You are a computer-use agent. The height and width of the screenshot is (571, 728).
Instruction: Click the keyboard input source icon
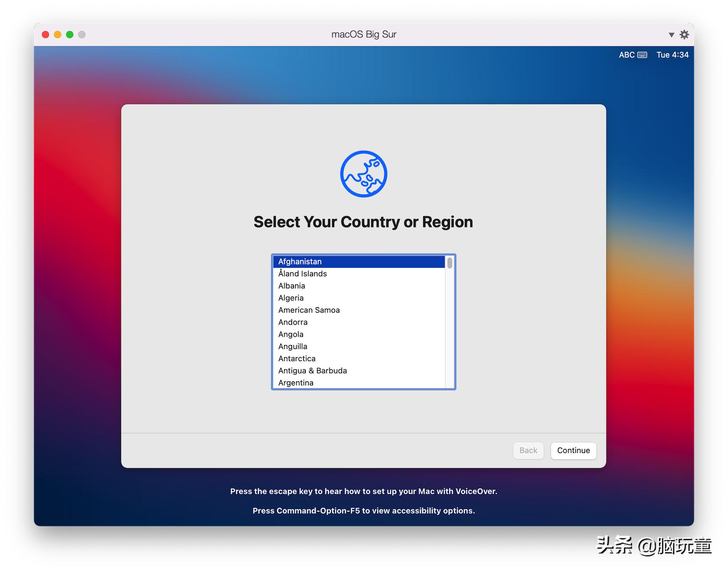pyautogui.click(x=642, y=55)
